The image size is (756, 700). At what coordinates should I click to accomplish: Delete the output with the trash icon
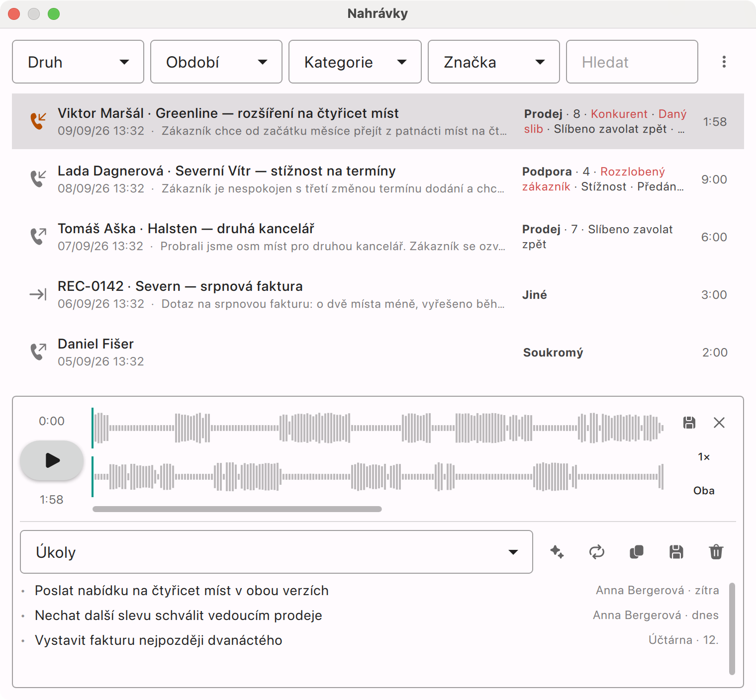716,552
